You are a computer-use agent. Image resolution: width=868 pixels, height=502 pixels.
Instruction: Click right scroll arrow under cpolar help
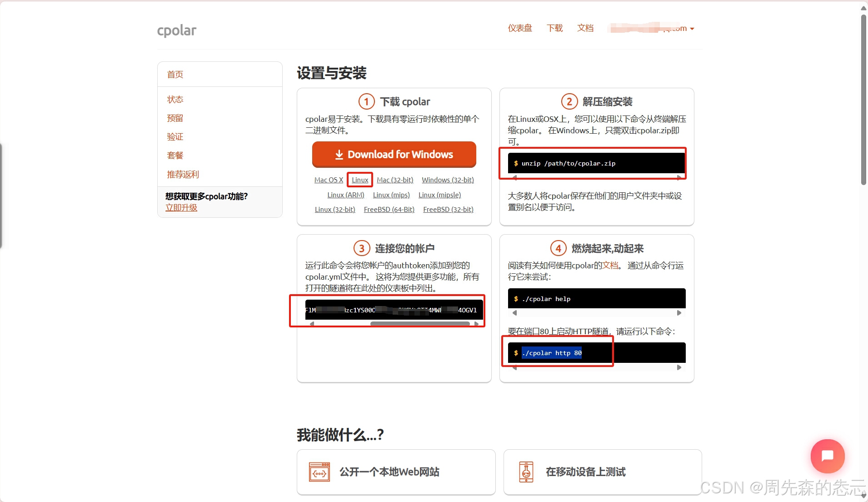click(679, 313)
